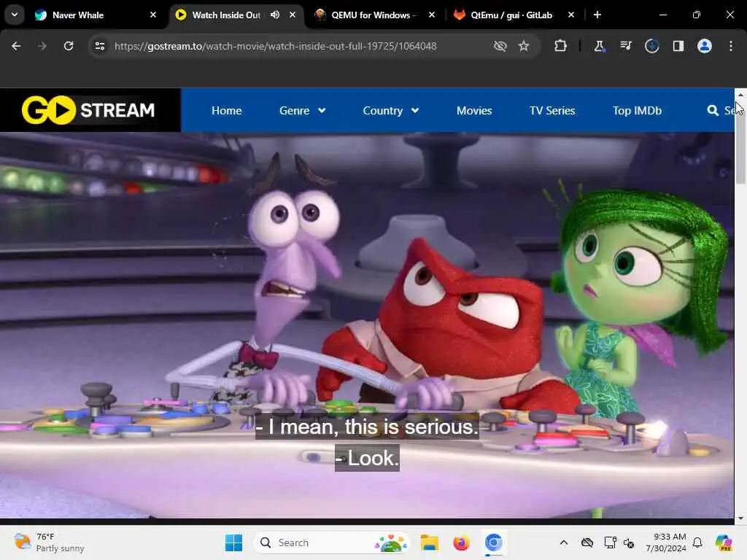Viewport: 747px width, 560px height.
Task: Close the QtEmu GitLab tab
Action: 570,15
